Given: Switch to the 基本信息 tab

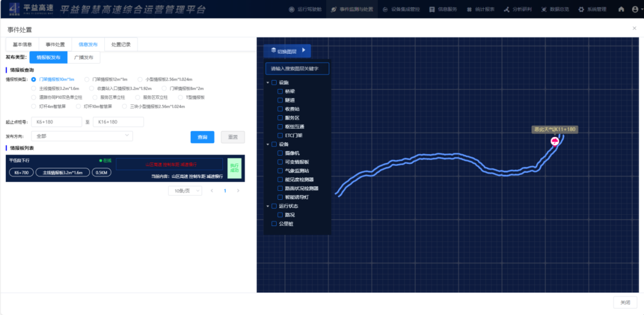Looking at the screenshot, I should pyautogui.click(x=23, y=45).
